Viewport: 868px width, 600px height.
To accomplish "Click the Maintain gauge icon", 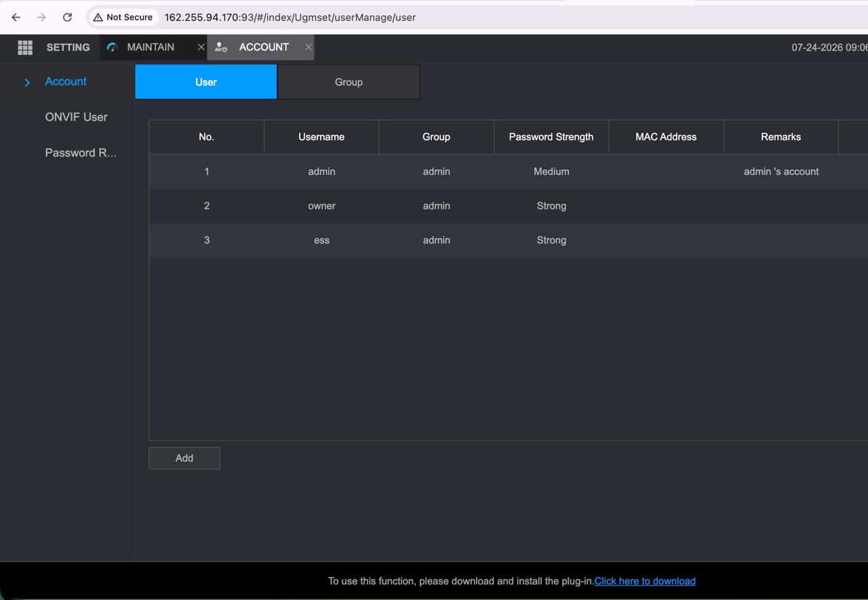I will [113, 47].
